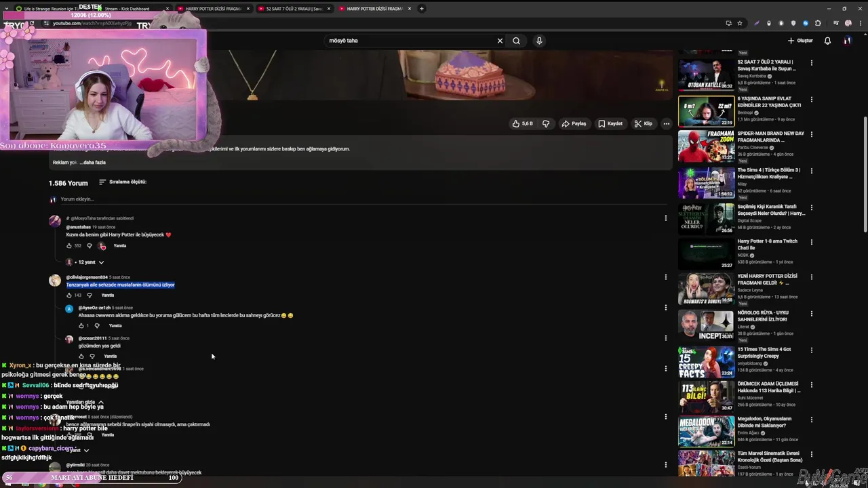Click the magnifier search button
Image resolution: width=868 pixels, height=488 pixels.
point(516,41)
